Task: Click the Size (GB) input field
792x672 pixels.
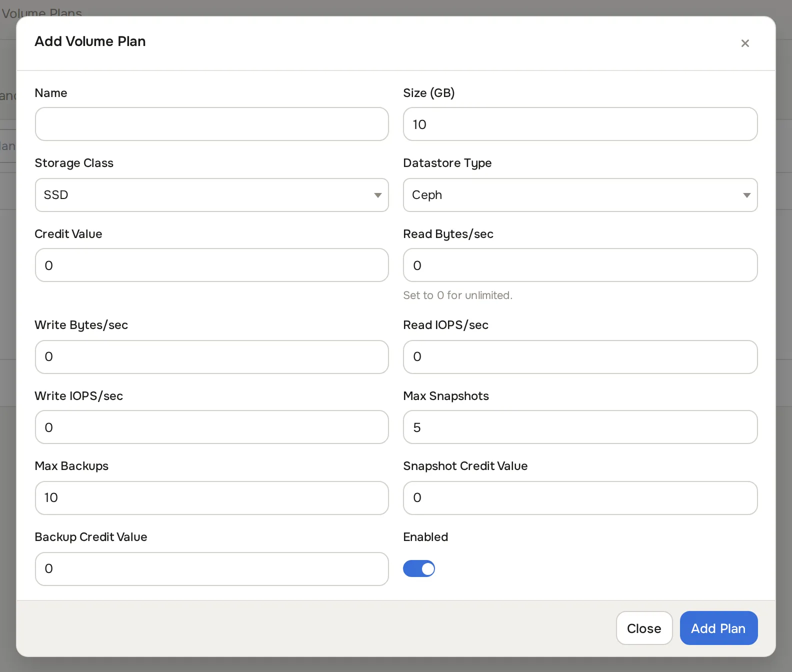Action: (x=580, y=124)
